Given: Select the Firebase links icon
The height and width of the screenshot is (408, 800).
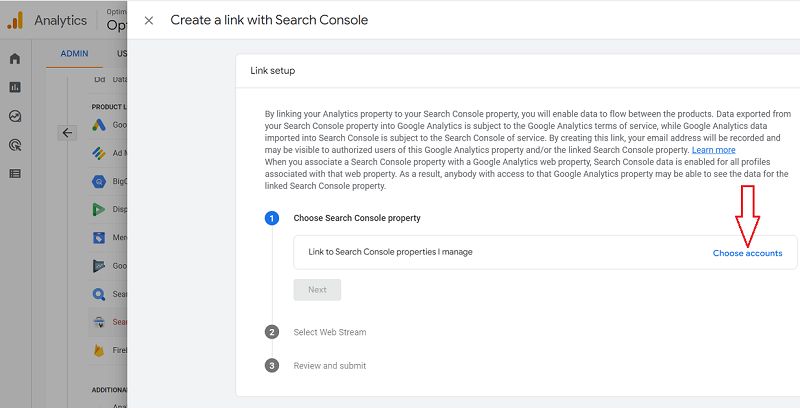Looking at the screenshot, I should click(x=98, y=350).
